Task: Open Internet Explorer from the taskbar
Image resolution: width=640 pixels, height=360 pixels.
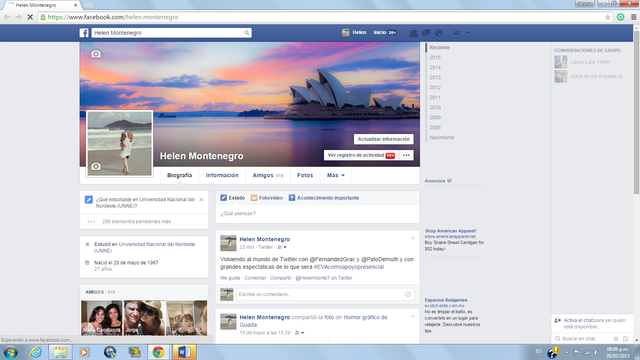Action: [36, 352]
